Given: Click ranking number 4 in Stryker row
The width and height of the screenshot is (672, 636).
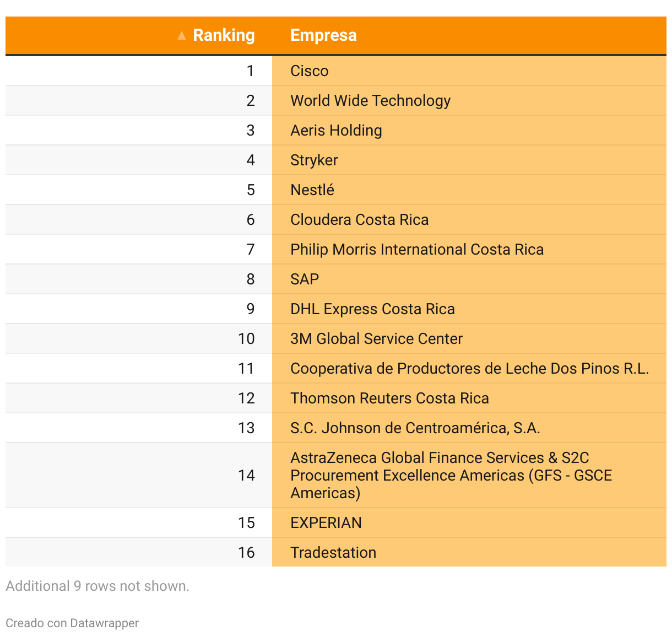Looking at the screenshot, I should [x=251, y=160].
